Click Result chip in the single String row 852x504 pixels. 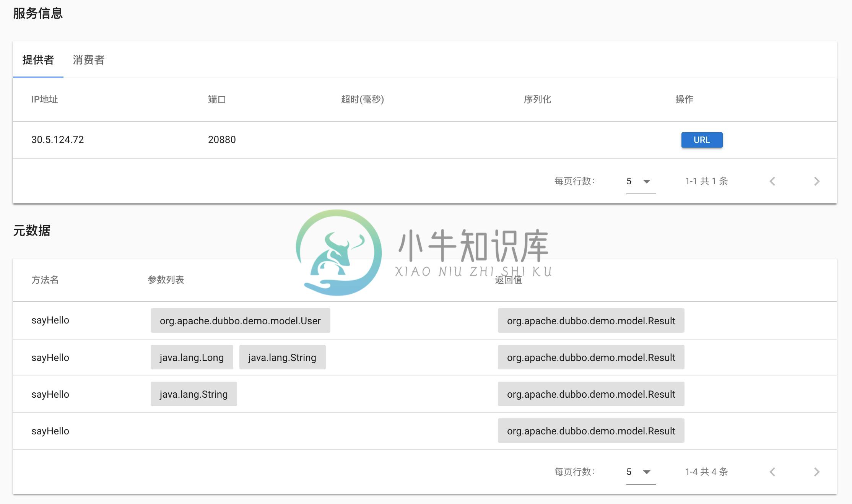point(591,394)
